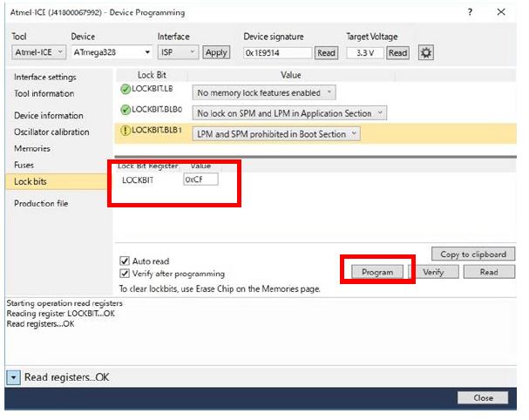Screen dimensions: 529x420
Task: Open the LOCKBIT.LB value dropdown
Action: 264,92
